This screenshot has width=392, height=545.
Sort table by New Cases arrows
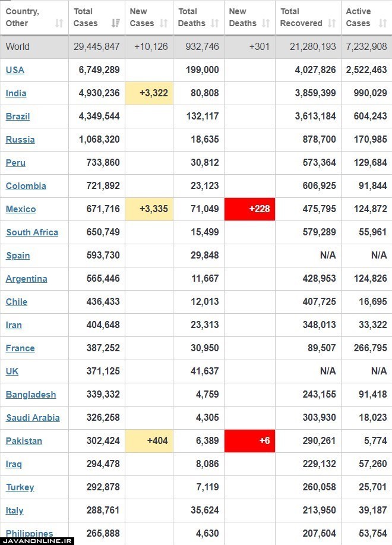point(163,23)
